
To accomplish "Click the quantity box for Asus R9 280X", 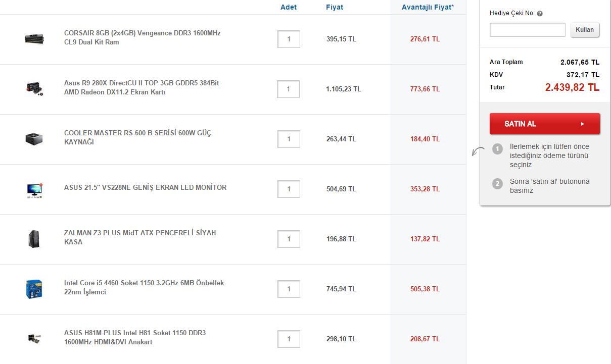I will (288, 89).
